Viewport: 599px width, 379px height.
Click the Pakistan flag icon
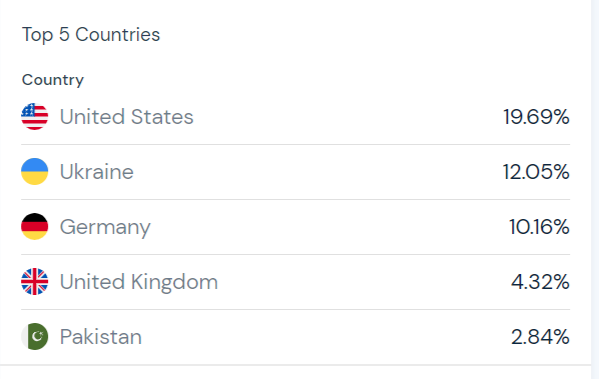coord(35,337)
